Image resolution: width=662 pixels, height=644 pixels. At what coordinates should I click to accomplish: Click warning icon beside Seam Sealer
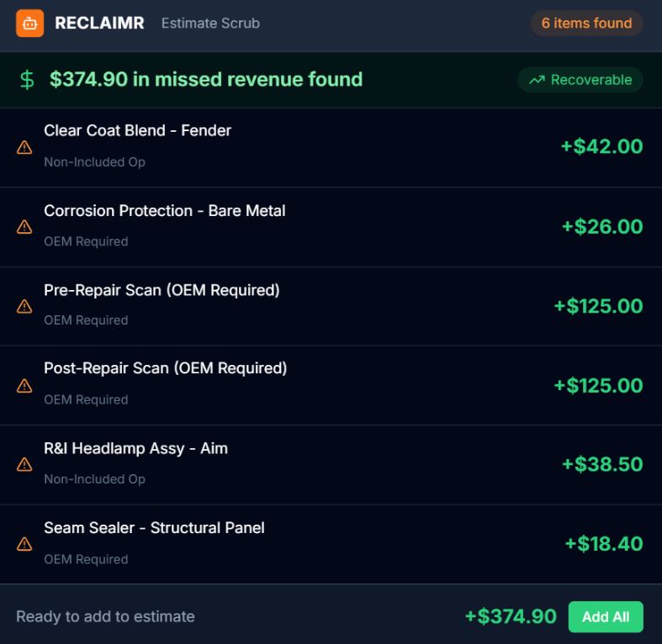24,544
